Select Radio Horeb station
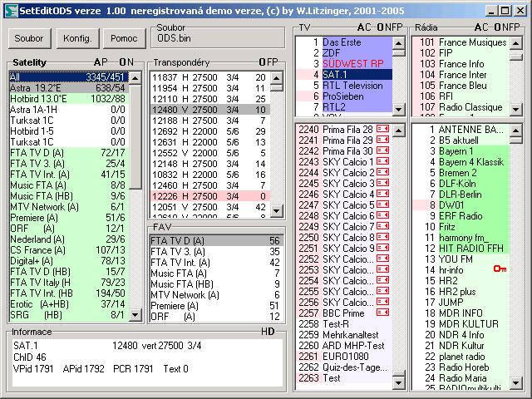The width and height of the screenshot is (532, 399). pos(461,367)
